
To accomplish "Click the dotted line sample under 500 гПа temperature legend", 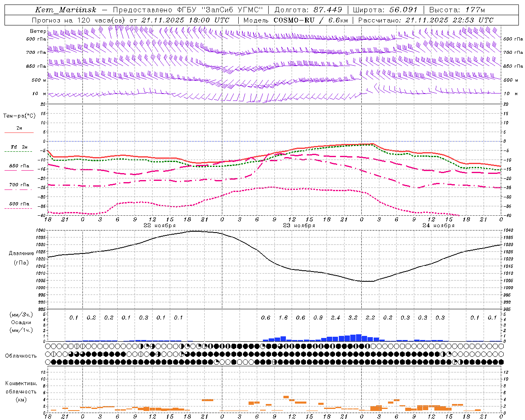I will pyautogui.click(x=19, y=208).
